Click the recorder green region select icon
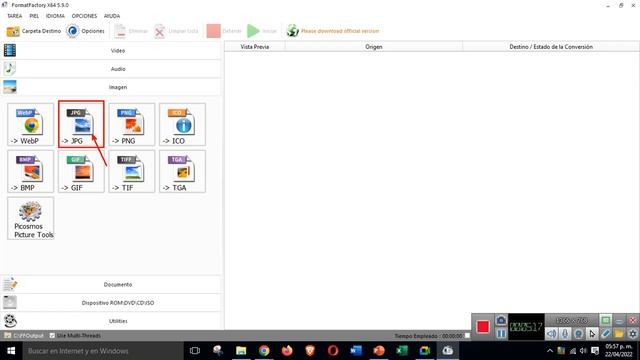 pyautogui.click(x=606, y=320)
